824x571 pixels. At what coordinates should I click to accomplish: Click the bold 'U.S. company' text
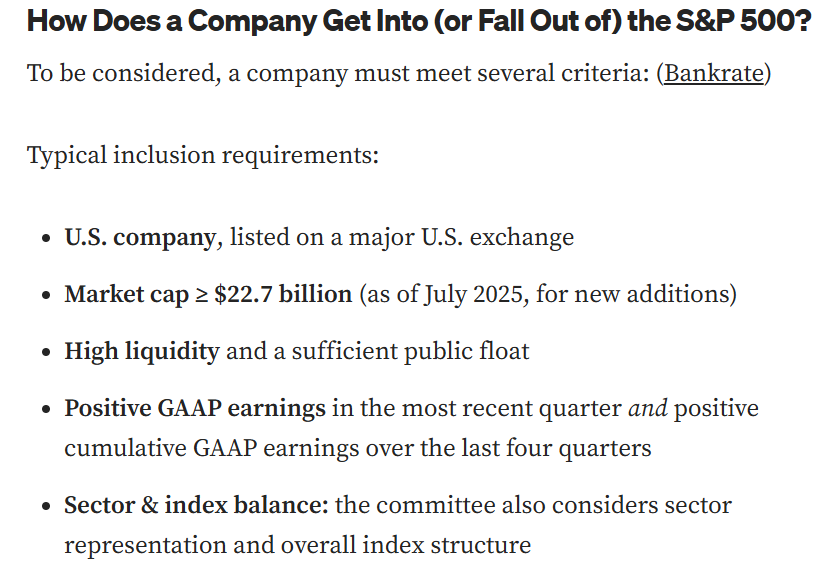[x=140, y=238]
